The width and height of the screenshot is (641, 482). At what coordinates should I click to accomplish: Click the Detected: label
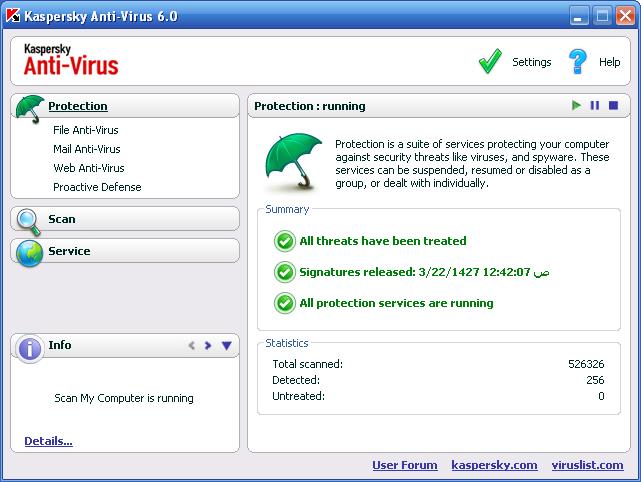(x=296, y=380)
